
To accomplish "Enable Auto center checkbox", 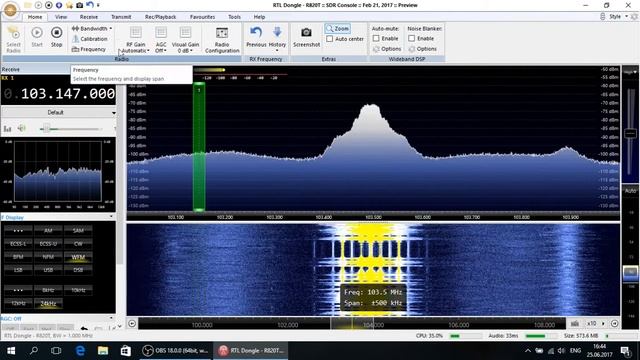I will pos(330,39).
